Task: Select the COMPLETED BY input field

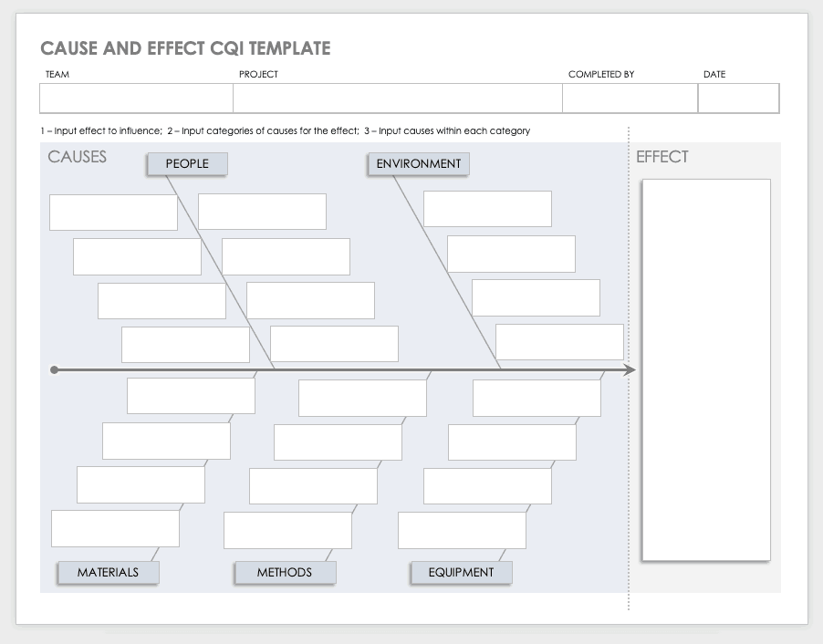Action: [629, 98]
